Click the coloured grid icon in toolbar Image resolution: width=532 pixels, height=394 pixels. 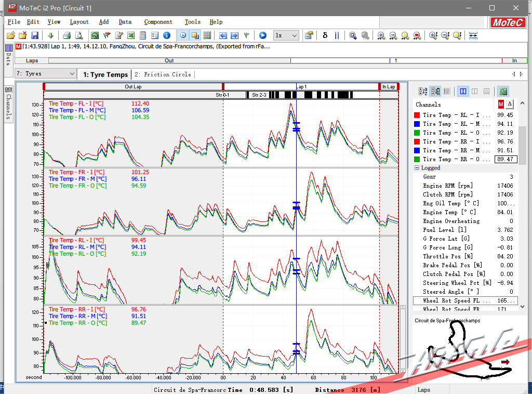pyautogui.click(x=207, y=35)
